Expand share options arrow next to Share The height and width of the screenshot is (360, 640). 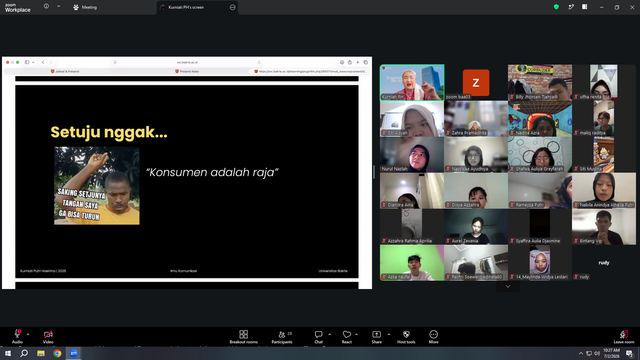pyautogui.click(x=389, y=334)
